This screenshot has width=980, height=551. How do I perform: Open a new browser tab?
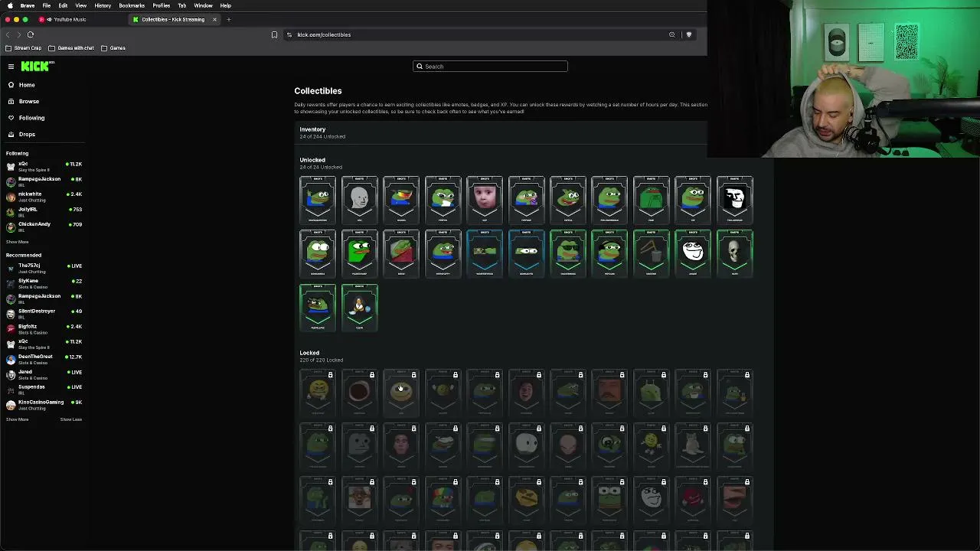(x=228, y=19)
